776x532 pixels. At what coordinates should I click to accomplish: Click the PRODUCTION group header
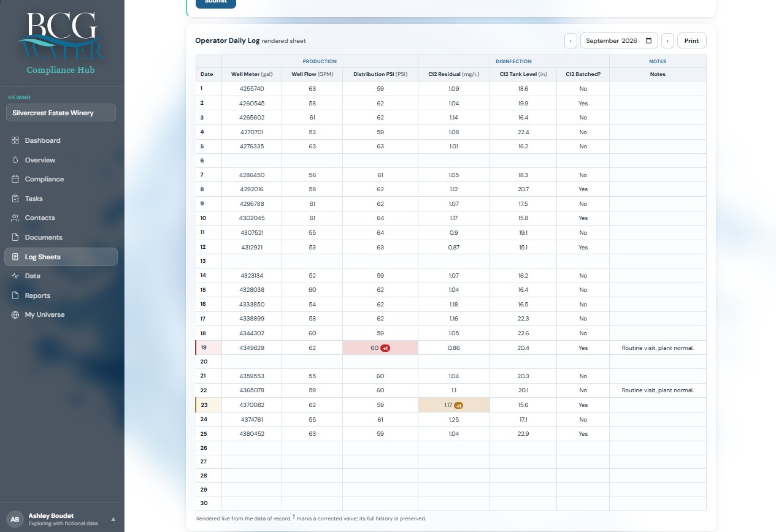click(x=320, y=61)
